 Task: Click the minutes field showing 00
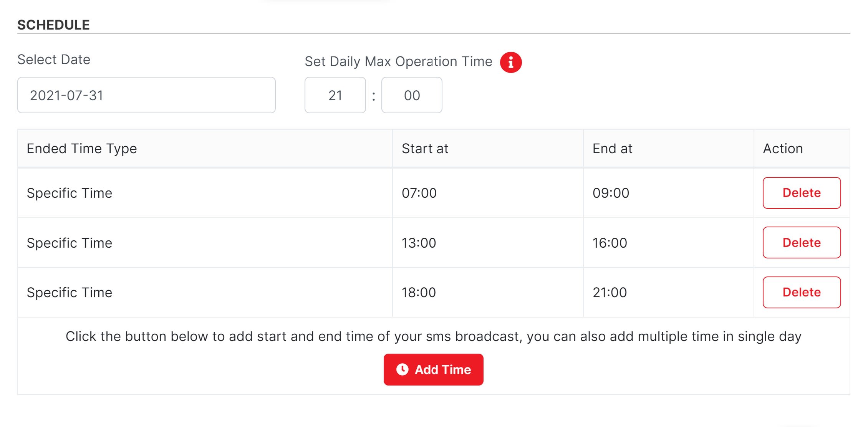pos(412,95)
